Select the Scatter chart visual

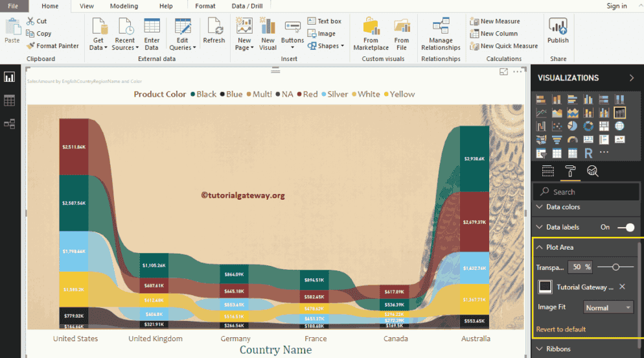click(x=557, y=126)
